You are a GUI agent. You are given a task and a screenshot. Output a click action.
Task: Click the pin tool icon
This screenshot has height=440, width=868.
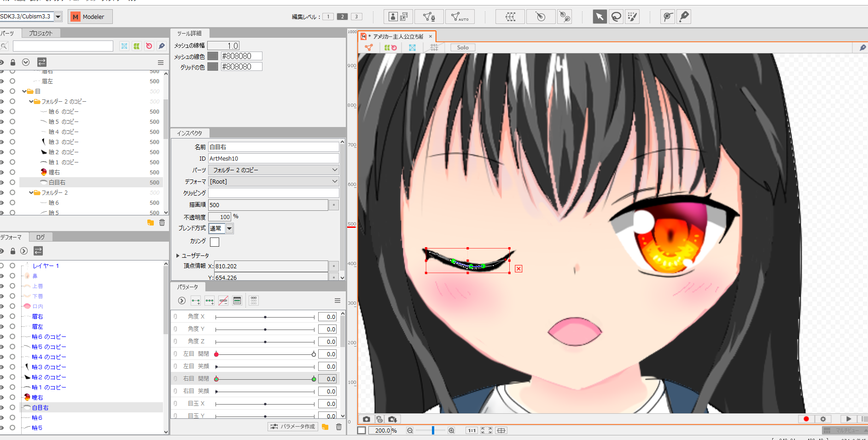pos(684,17)
